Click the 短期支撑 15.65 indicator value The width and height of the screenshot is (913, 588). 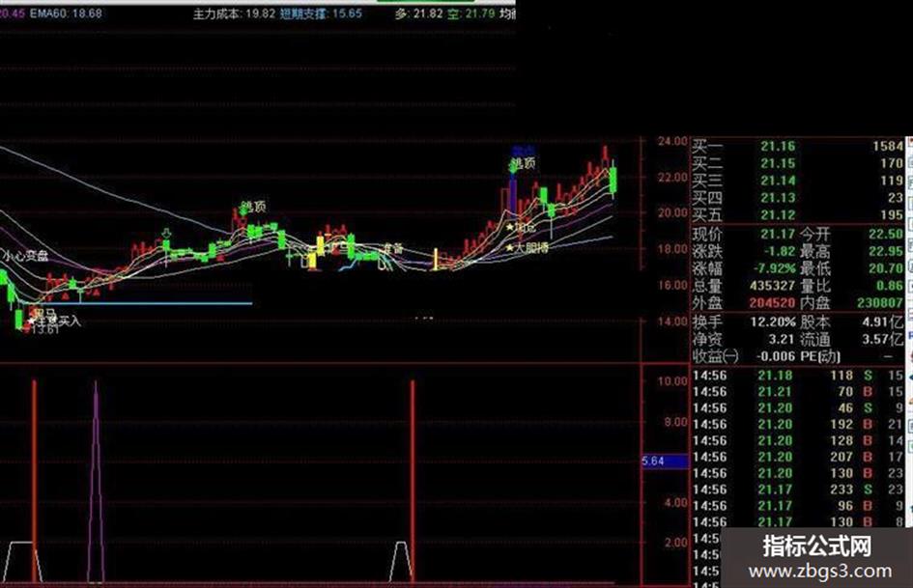tap(321, 14)
